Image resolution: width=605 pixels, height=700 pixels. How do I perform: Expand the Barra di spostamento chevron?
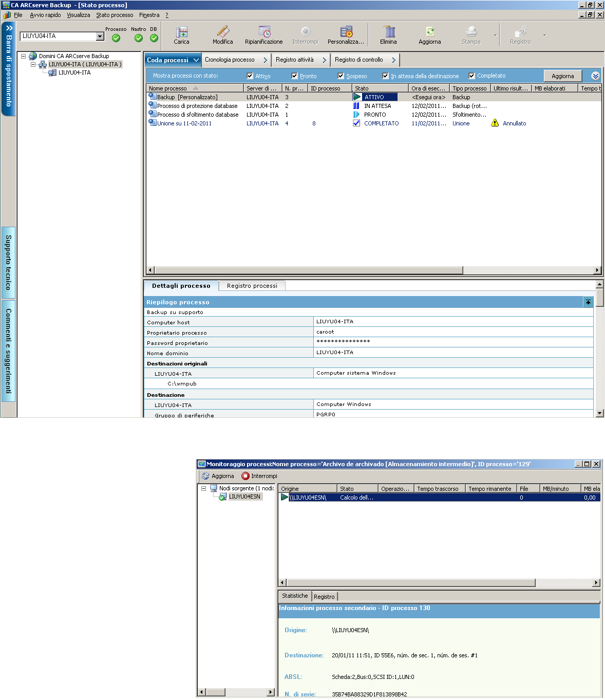pyautogui.click(x=9, y=28)
